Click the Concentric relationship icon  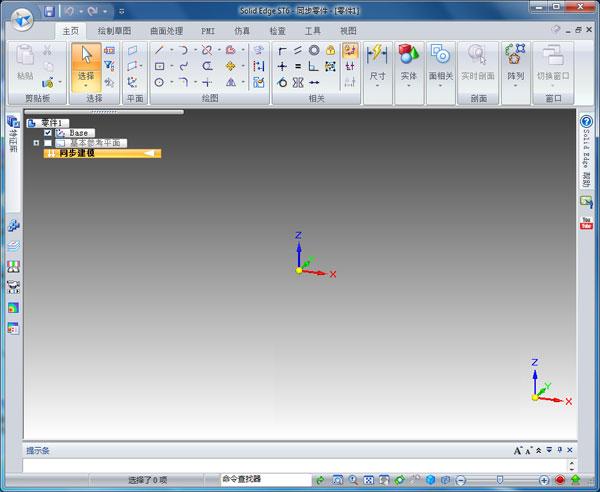pos(314,50)
